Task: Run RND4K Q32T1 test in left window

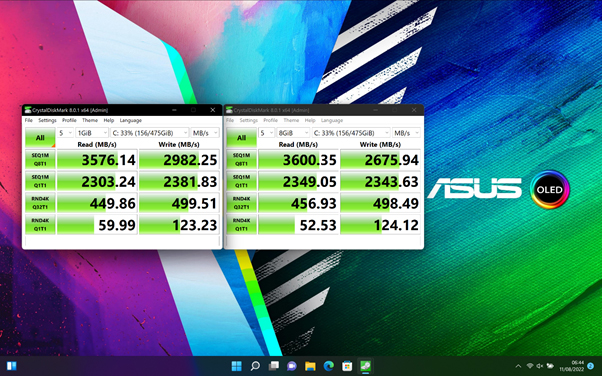Action: (40, 203)
